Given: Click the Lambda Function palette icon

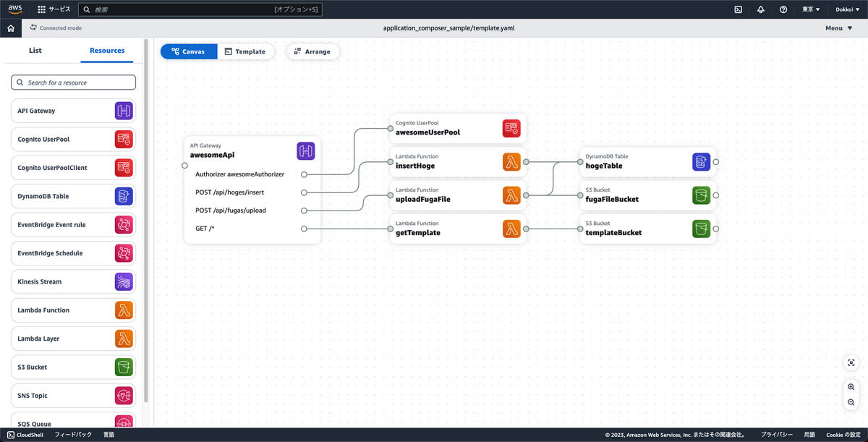Looking at the screenshot, I should point(124,310).
